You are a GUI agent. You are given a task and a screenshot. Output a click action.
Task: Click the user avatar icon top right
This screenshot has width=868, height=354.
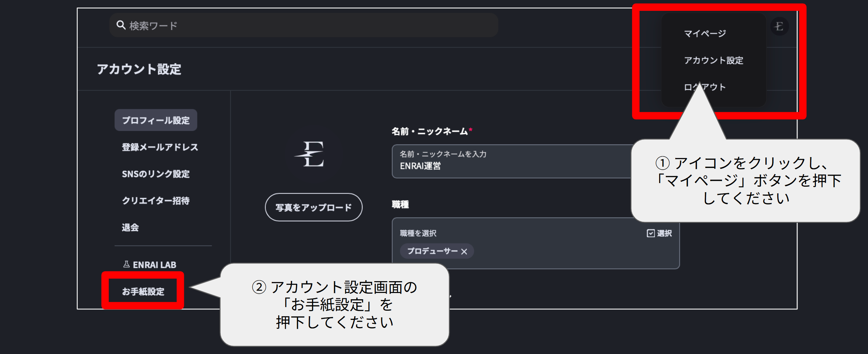click(x=779, y=26)
